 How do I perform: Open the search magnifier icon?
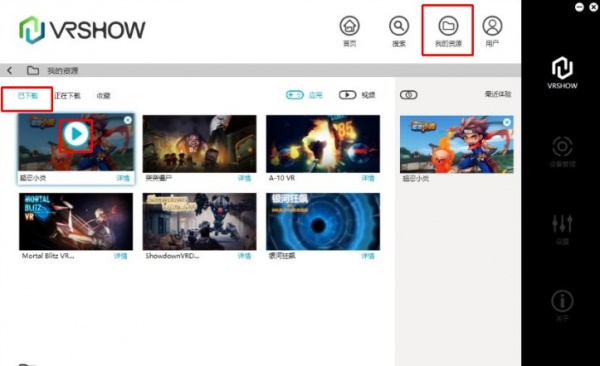pyautogui.click(x=399, y=26)
